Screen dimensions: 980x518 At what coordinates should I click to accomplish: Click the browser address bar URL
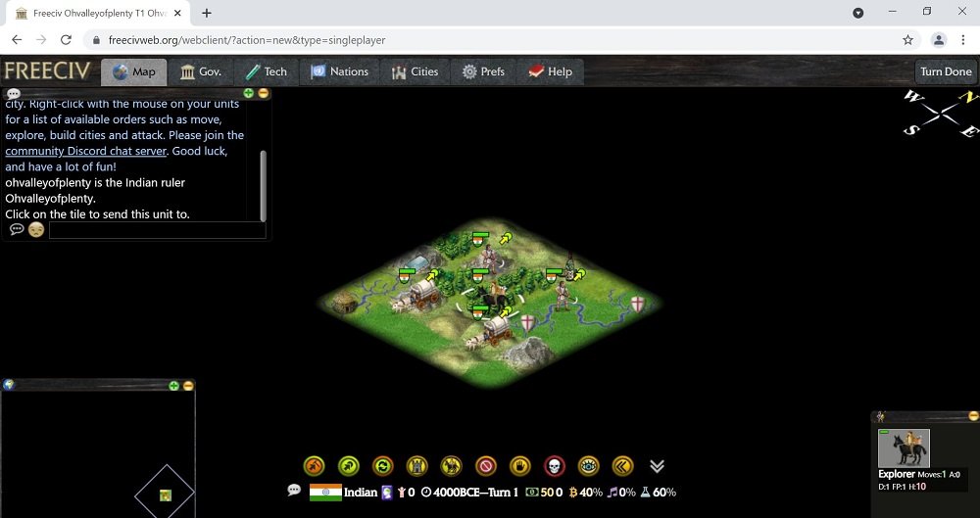[x=247, y=40]
